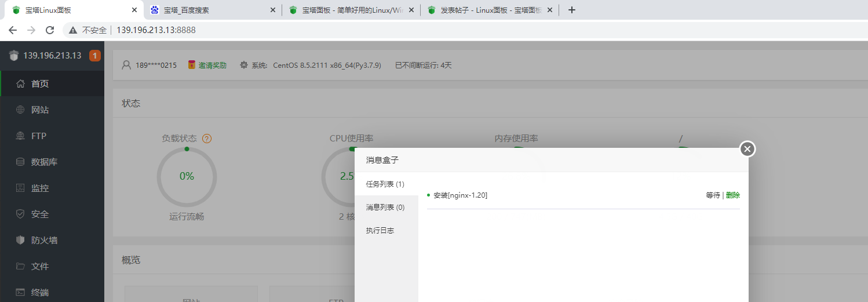Open the 首页 home sidebar item
The image size is (868, 302).
[x=52, y=83]
